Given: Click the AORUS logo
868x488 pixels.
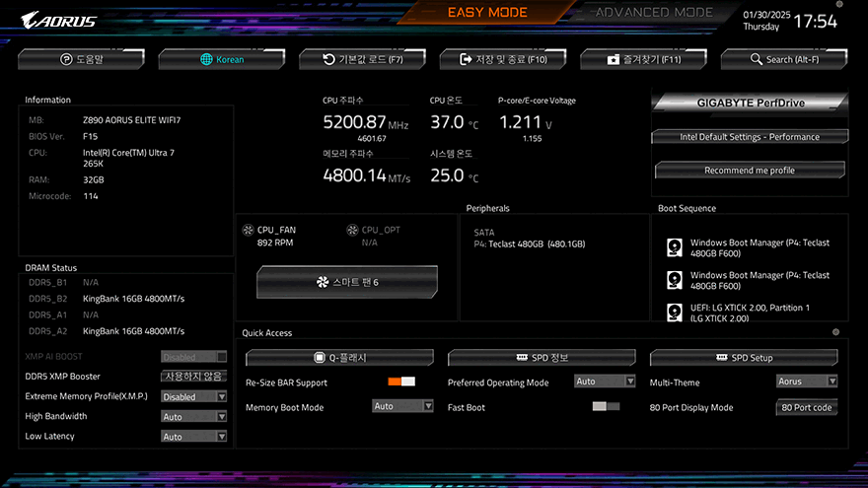Looking at the screenshot, I should [x=58, y=21].
